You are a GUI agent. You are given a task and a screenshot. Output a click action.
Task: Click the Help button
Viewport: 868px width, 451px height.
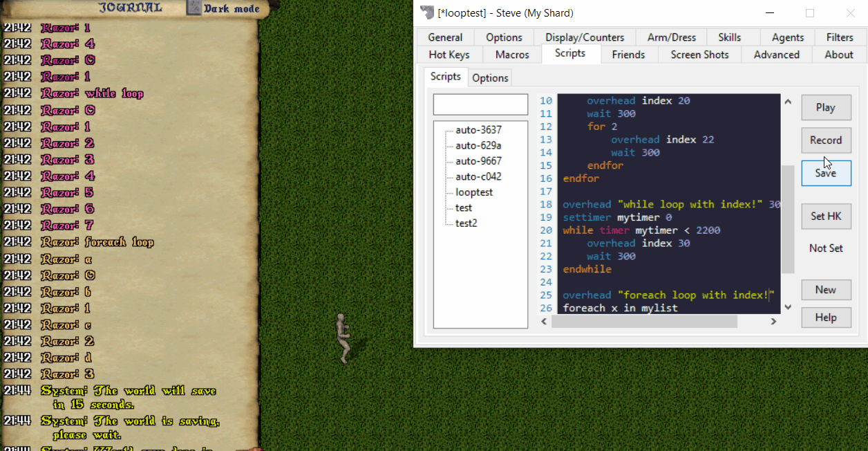point(826,317)
